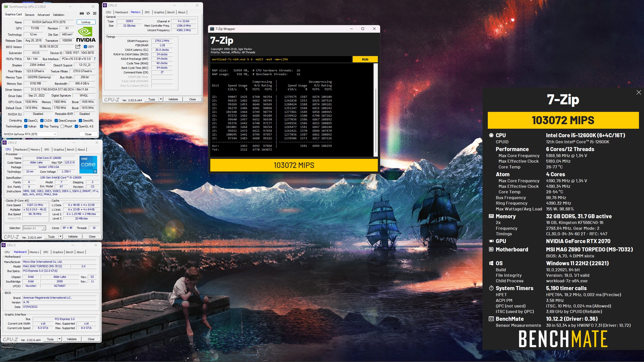Click the Lookup button in GPU-Z
This screenshot has height=362, width=644.
pyautogui.click(x=86, y=22)
